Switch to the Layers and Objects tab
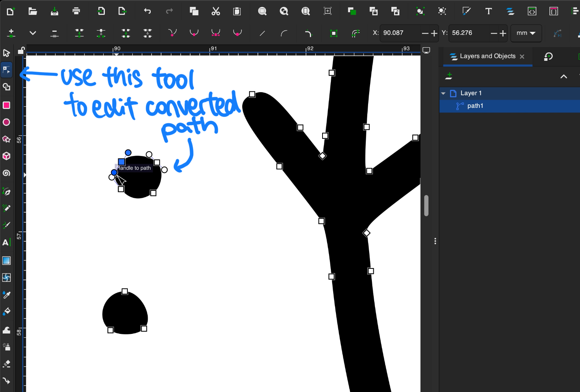The image size is (580, 392). pyautogui.click(x=487, y=56)
